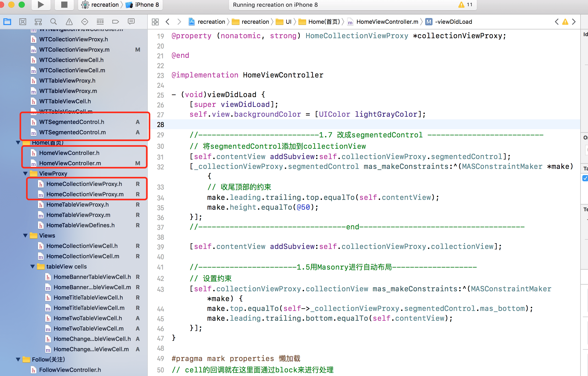Click the related items icon in the jump bar

pyautogui.click(x=155, y=22)
